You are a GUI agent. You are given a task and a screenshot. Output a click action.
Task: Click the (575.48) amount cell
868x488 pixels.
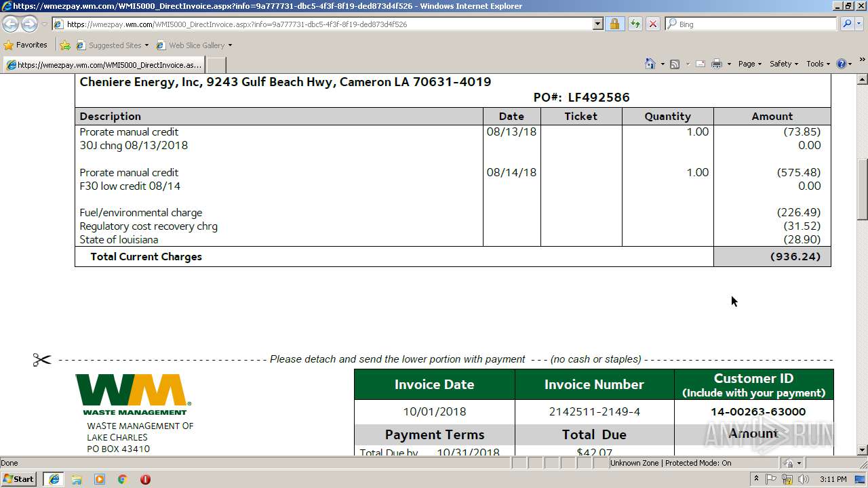(x=799, y=172)
